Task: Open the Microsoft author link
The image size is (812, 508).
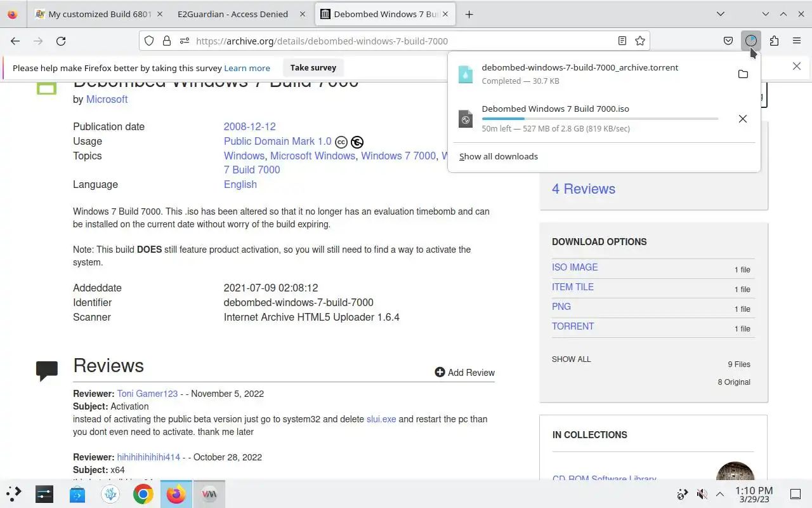Action: [107, 99]
